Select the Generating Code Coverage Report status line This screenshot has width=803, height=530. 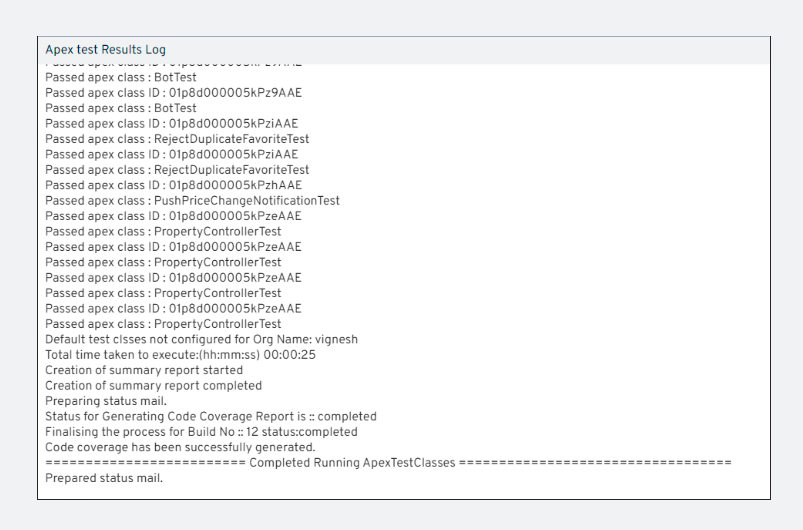(x=210, y=416)
